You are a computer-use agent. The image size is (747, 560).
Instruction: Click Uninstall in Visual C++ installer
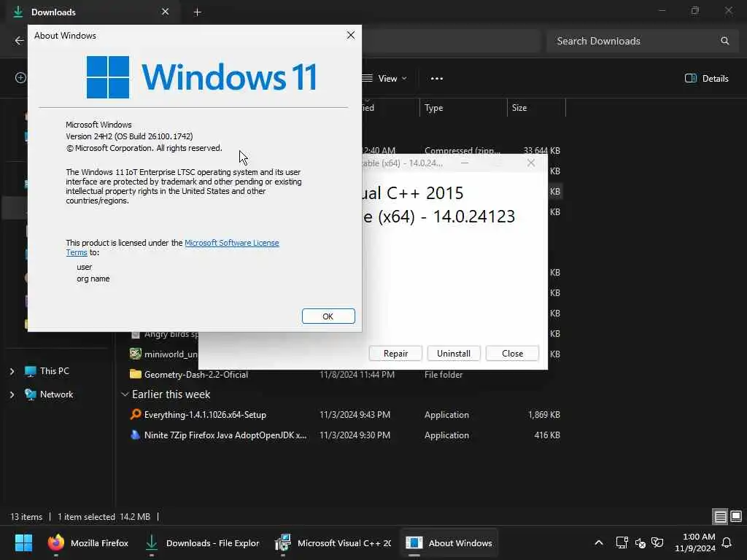454,354
